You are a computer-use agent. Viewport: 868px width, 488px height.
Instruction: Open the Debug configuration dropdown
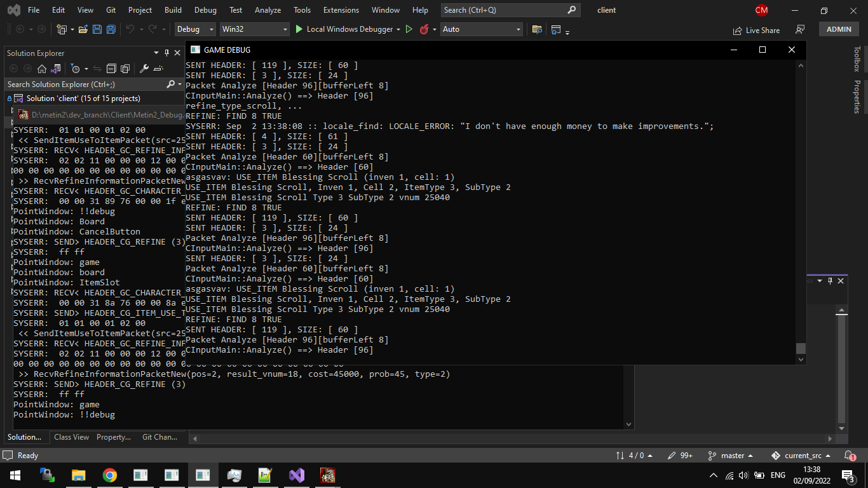(195, 29)
